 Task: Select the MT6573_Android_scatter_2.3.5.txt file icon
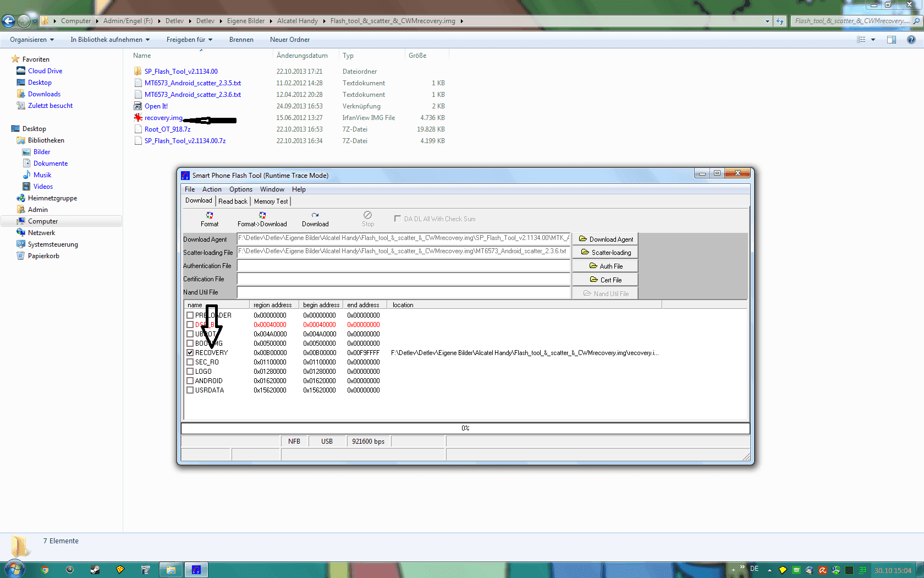(137, 83)
